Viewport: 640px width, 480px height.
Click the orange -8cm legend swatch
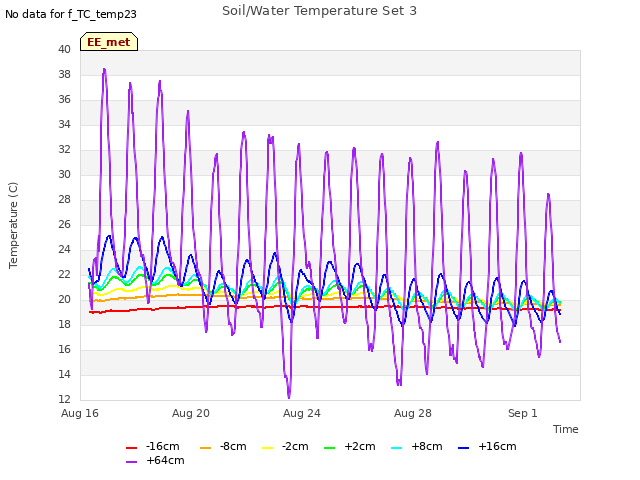(205, 448)
